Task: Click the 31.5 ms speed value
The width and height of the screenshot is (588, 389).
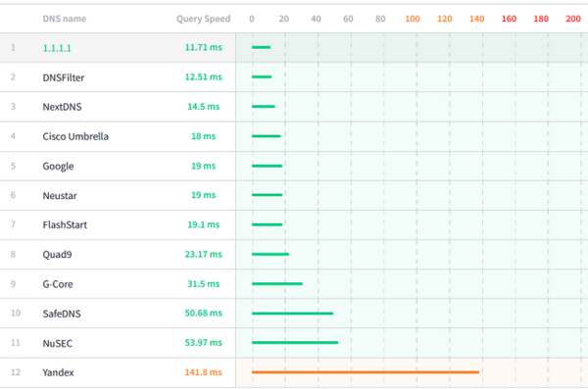Action: 204,284
